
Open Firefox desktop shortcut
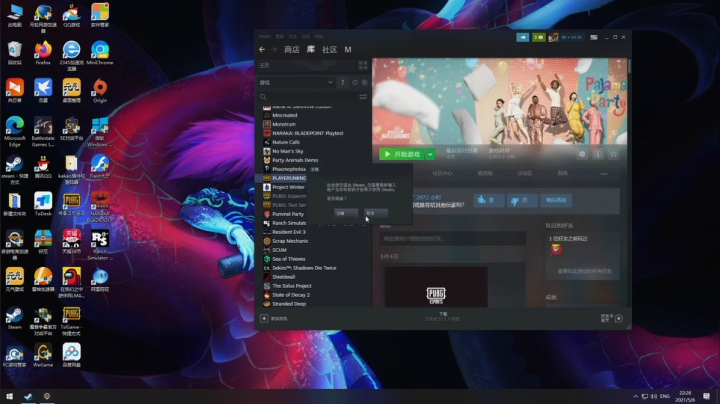43,53
